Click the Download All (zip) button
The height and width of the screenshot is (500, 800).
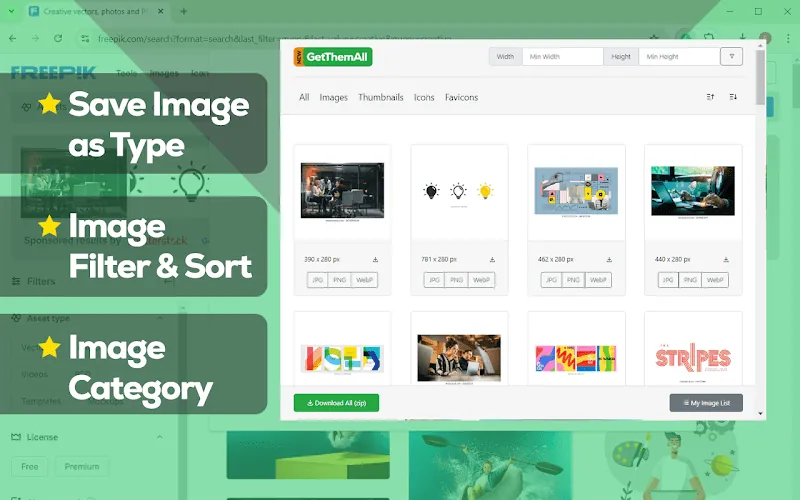click(336, 403)
